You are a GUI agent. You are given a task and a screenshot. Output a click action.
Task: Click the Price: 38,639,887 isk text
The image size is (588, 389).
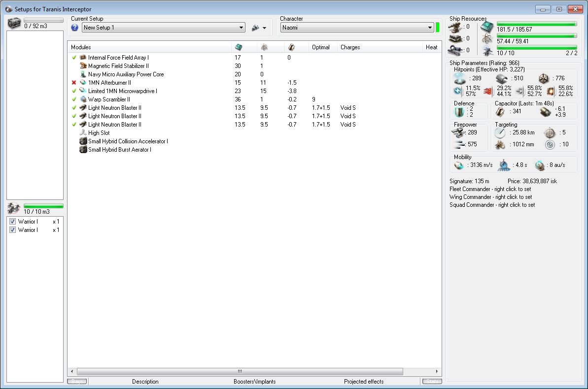pos(532,181)
